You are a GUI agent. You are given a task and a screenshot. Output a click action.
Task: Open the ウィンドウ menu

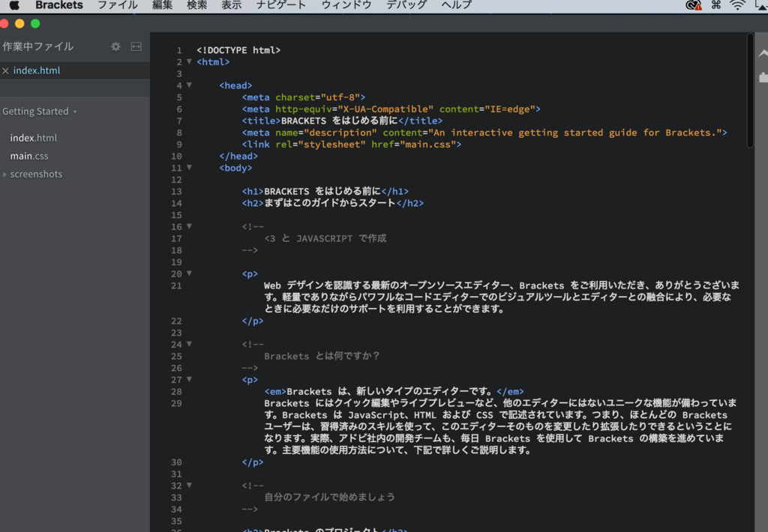click(346, 5)
